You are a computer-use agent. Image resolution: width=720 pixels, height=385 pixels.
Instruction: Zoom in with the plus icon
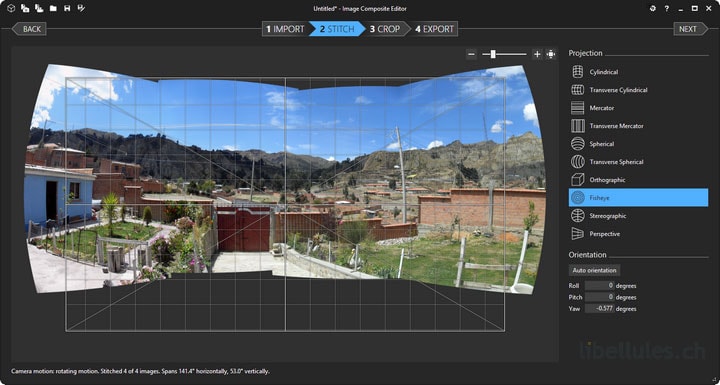click(537, 54)
